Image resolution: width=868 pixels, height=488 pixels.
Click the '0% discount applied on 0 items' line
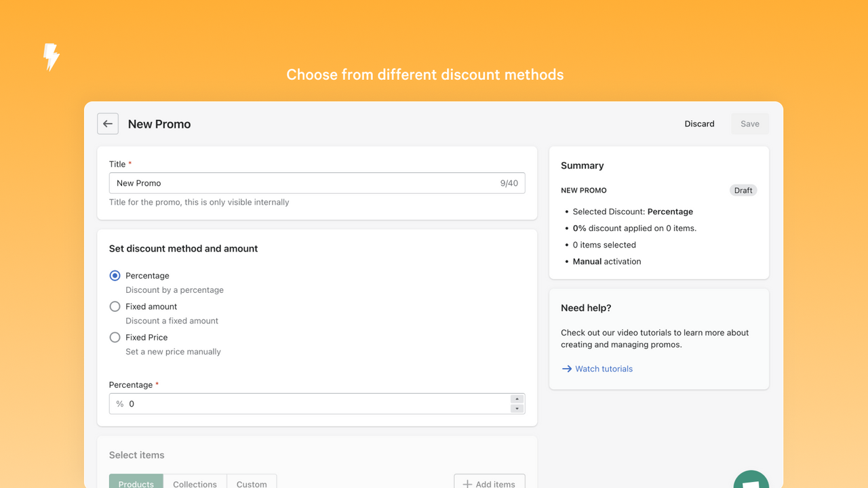(x=635, y=228)
